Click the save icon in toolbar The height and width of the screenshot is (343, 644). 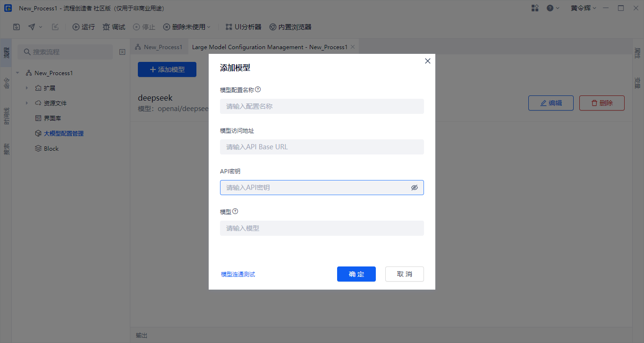point(17,27)
